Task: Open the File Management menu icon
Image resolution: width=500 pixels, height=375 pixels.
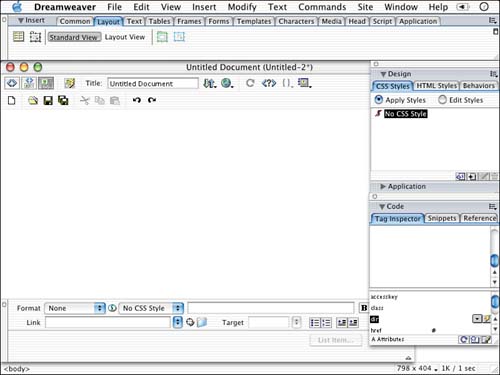Action: click(x=210, y=83)
